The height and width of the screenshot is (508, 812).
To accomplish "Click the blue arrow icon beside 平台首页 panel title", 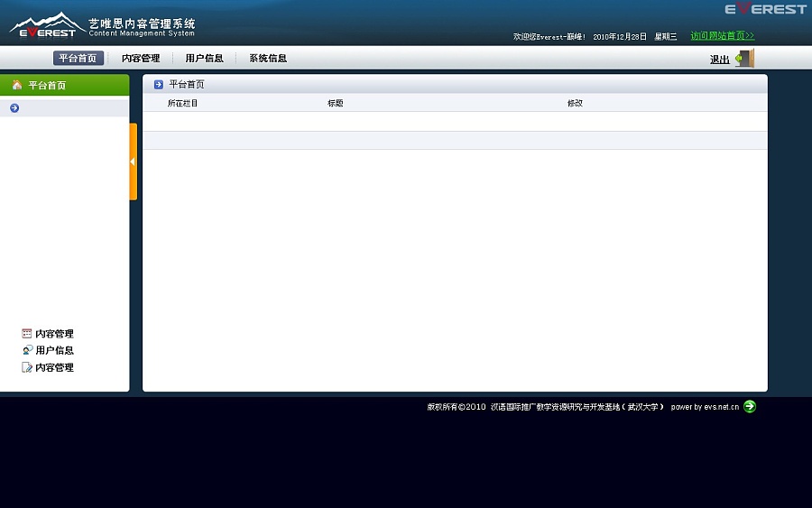I will [159, 85].
